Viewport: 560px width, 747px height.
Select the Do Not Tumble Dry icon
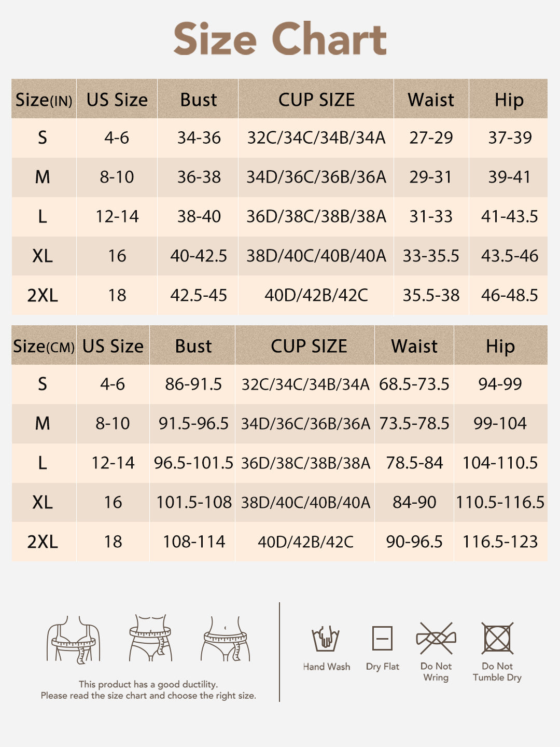497,638
